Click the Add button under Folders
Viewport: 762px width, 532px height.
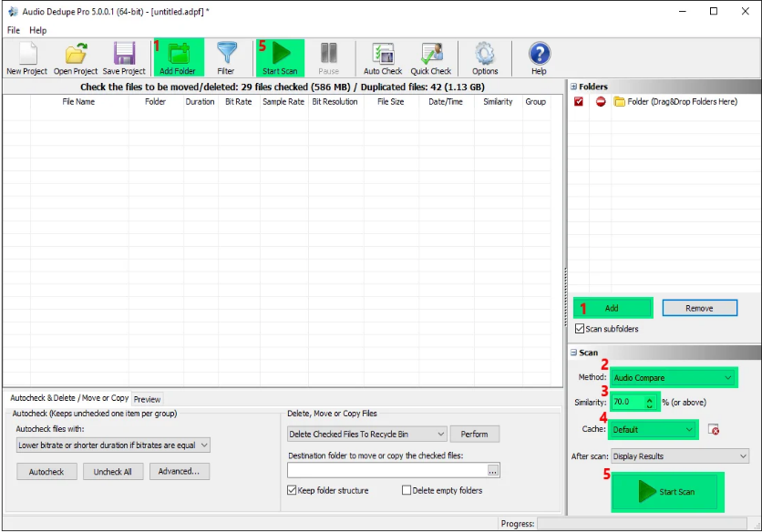[x=613, y=308]
